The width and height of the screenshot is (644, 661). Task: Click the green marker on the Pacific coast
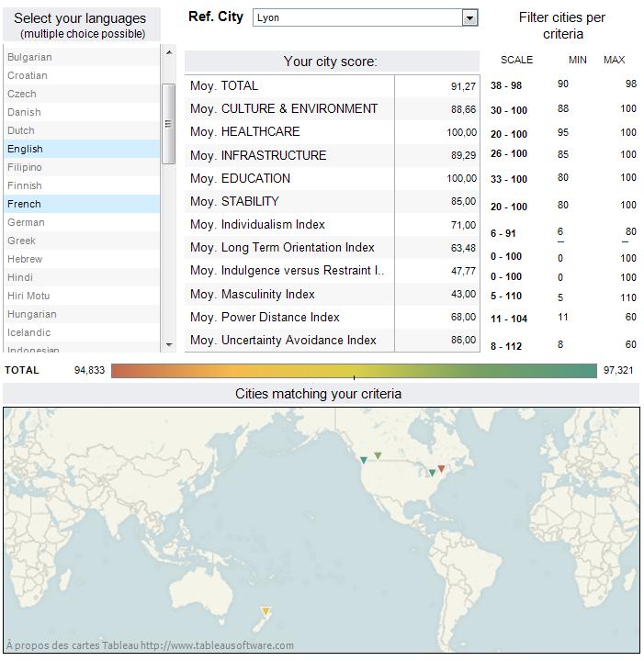tap(364, 460)
